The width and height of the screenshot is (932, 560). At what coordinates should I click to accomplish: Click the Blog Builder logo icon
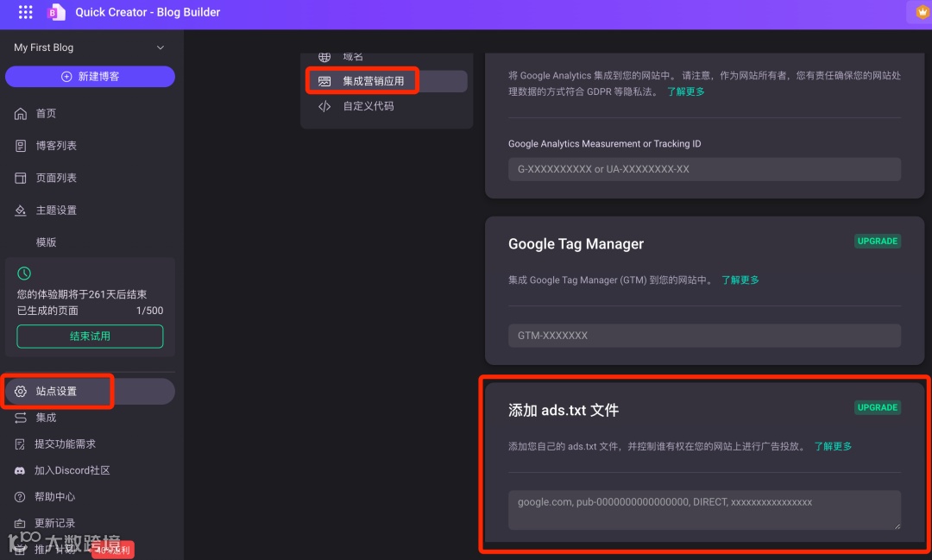coord(56,12)
